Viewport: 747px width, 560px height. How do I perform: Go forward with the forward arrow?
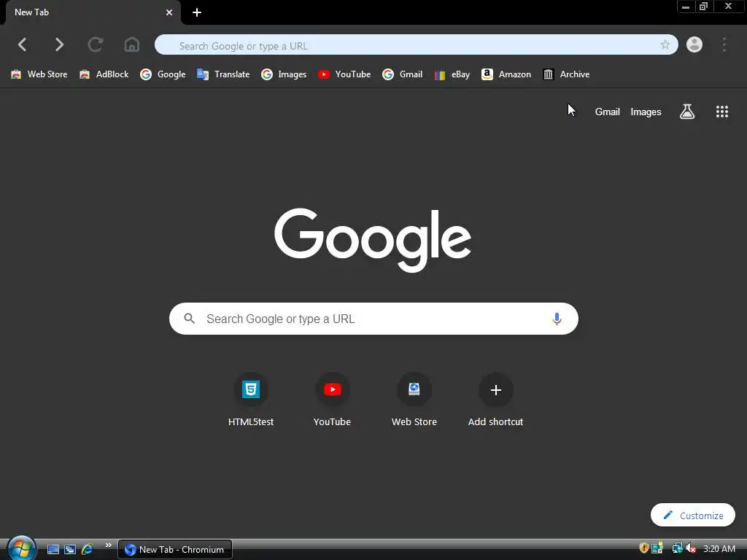coord(59,44)
